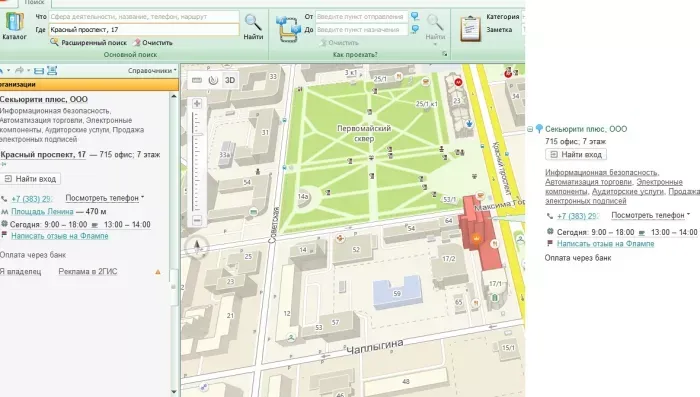This screenshot has width=700, height=397.
Task: Click the orange warning triangle icon
Action: pos(158,272)
